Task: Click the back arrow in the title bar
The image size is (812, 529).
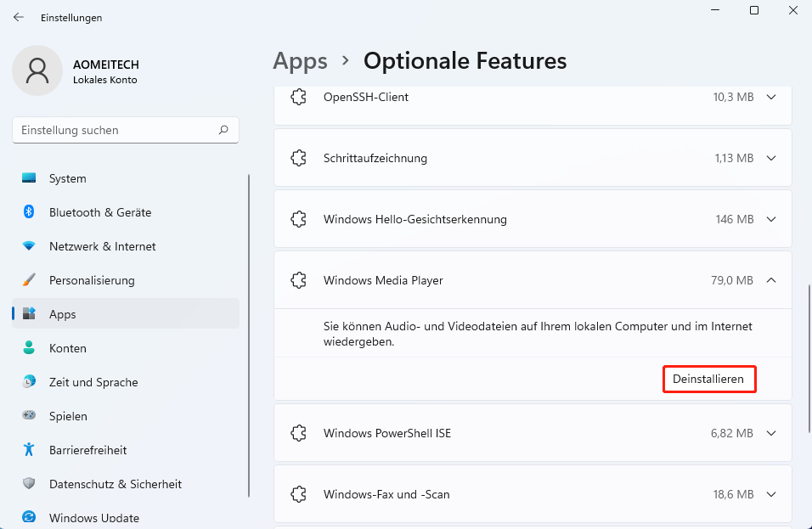Action: 19,17
